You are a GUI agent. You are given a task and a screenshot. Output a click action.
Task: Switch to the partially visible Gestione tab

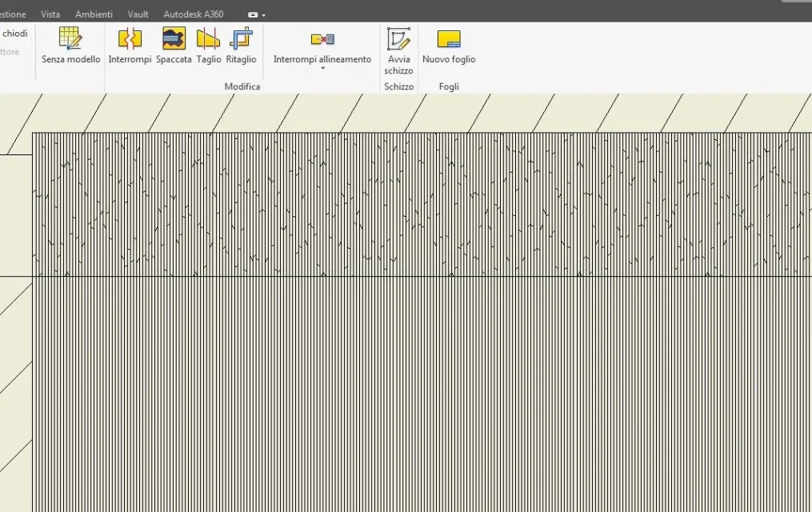click(x=12, y=14)
